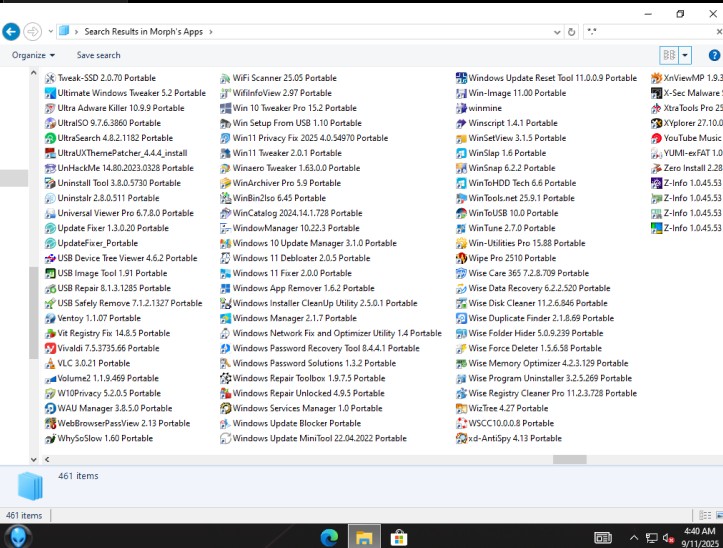This screenshot has height=548, width=723.
Task: Click the WizTree 4.27 Portable icon
Action: [461, 408]
